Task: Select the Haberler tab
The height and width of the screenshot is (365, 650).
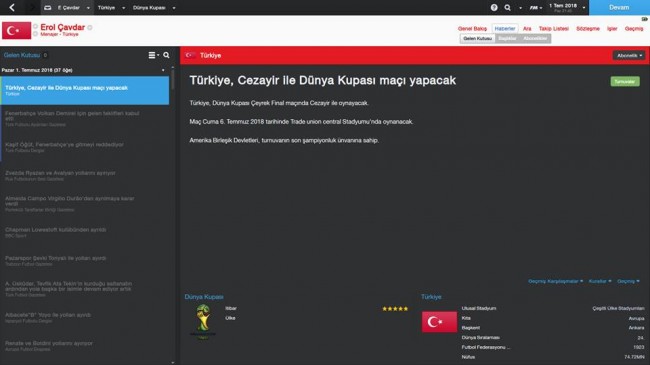Action: pyautogui.click(x=505, y=29)
